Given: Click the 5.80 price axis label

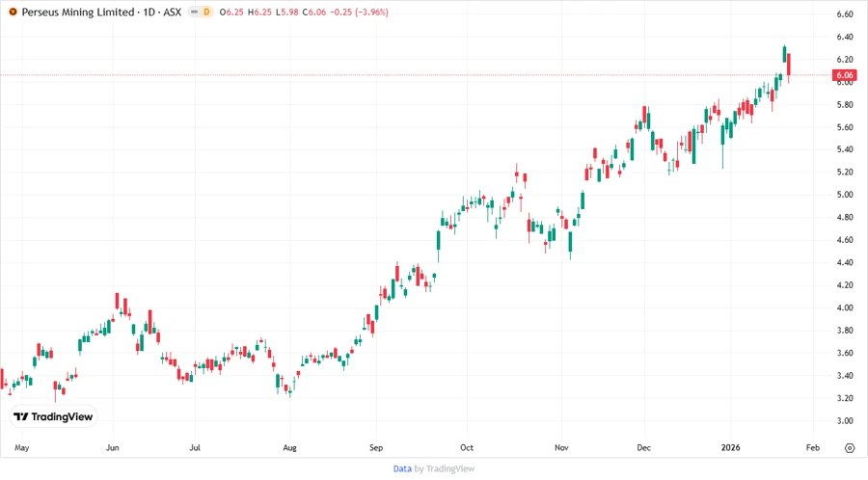Looking at the screenshot, I should click(x=845, y=105).
